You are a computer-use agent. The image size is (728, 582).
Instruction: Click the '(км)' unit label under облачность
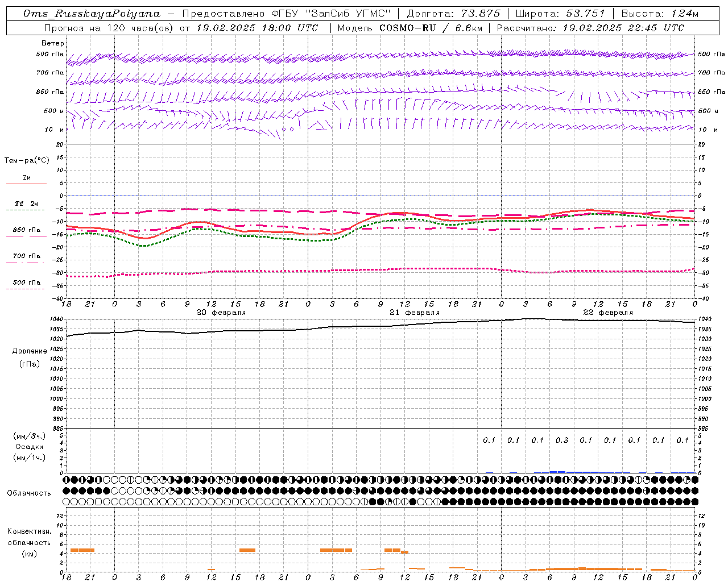(x=29, y=554)
